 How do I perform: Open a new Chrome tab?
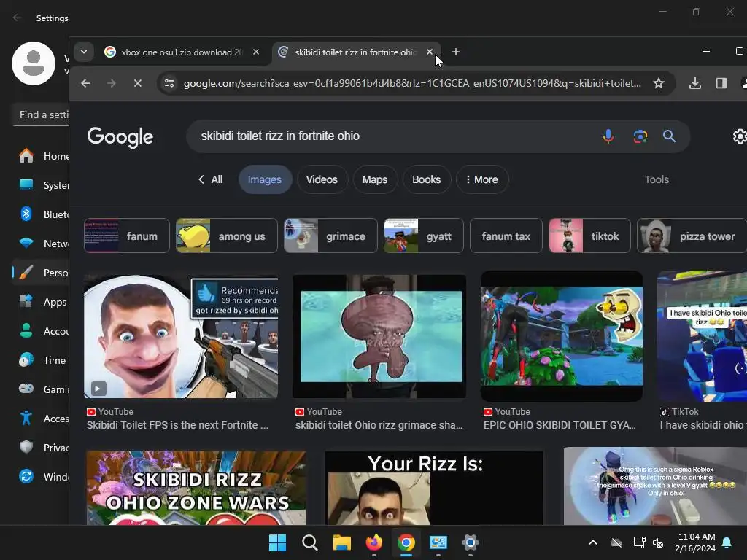[x=455, y=52]
